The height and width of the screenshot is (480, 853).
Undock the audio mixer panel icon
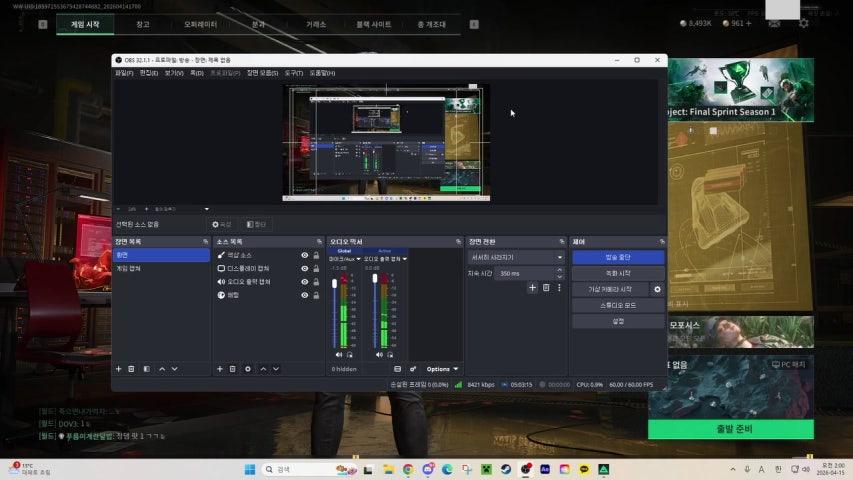tap(459, 242)
